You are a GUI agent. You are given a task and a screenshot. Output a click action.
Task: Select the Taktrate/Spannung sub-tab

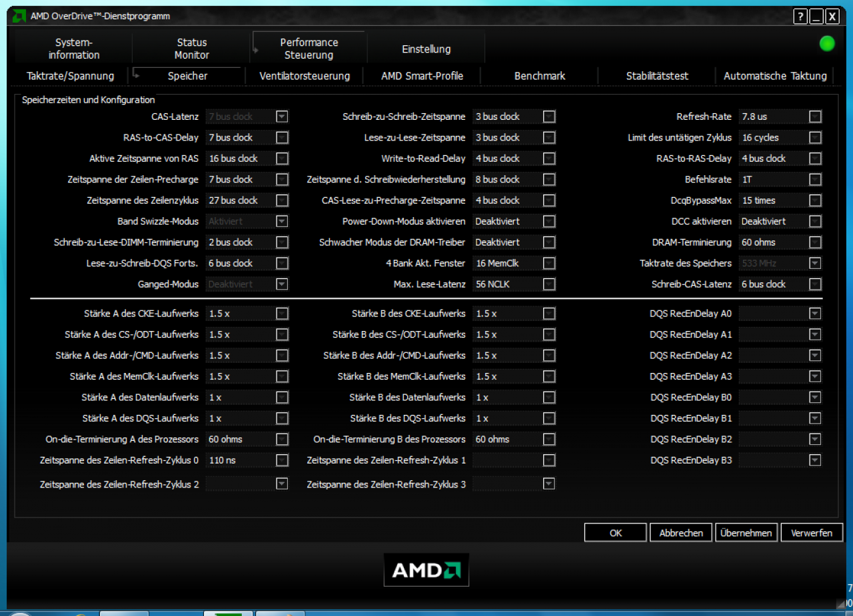(71, 76)
